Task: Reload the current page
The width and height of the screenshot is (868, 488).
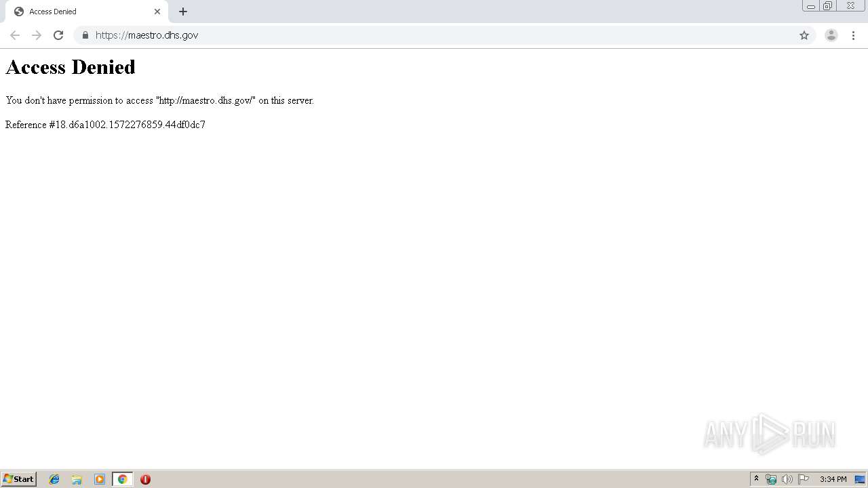Action: [58, 35]
